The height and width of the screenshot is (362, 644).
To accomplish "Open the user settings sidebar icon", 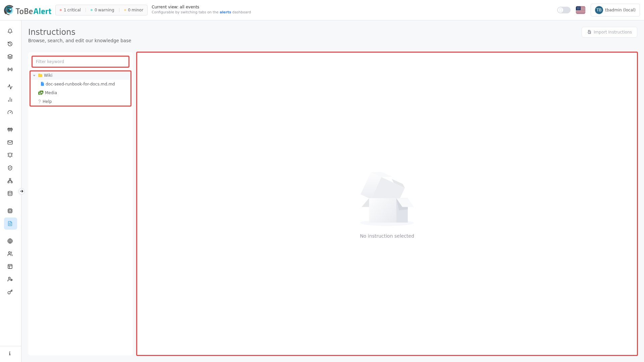I will click(x=10, y=279).
